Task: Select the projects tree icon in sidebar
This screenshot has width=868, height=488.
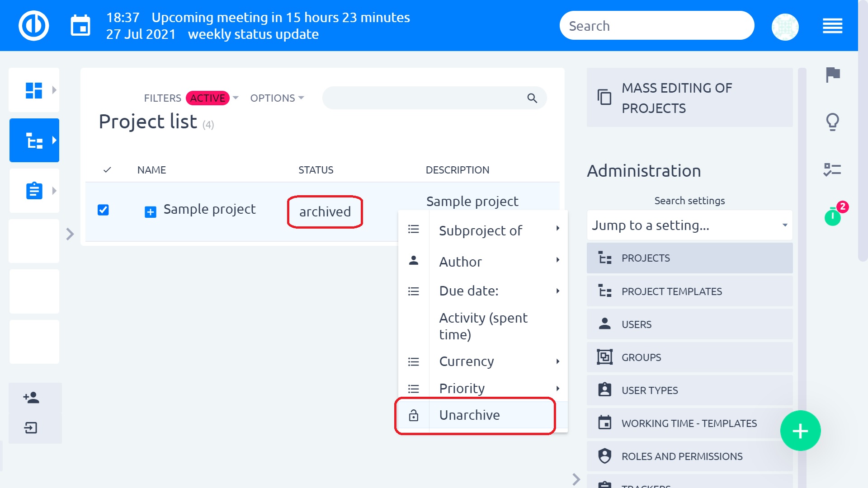Action: tap(34, 140)
